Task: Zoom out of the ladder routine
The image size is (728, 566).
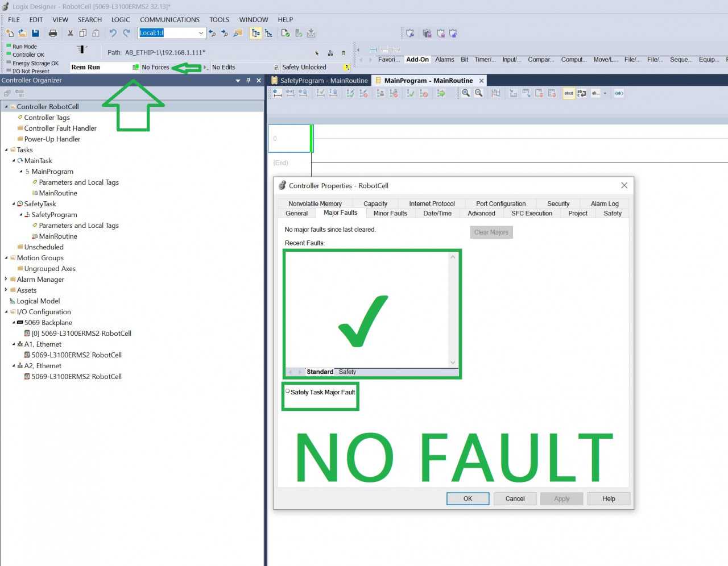Action: pyautogui.click(x=479, y=93)
